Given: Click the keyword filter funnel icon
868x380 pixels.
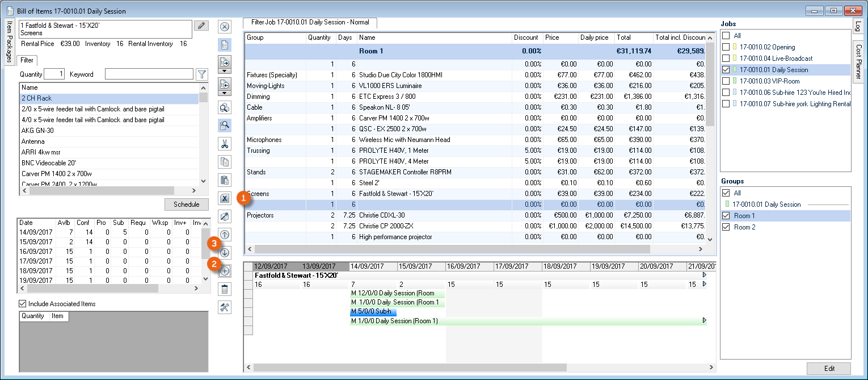Looking at the screenshot, I should (x=201, y=74).
